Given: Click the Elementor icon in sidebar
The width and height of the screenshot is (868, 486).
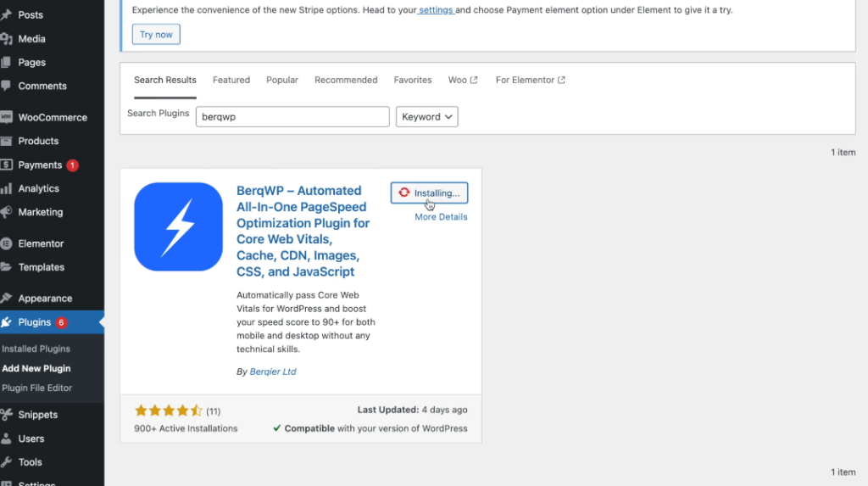Looking at the screenshot, I should [6, 243].
